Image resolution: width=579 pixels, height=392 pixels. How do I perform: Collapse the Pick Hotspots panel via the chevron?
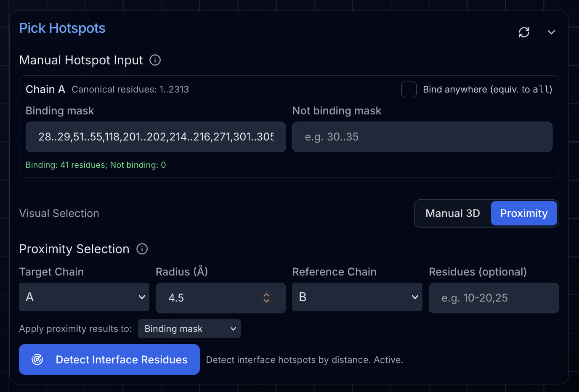coord(551,32)
